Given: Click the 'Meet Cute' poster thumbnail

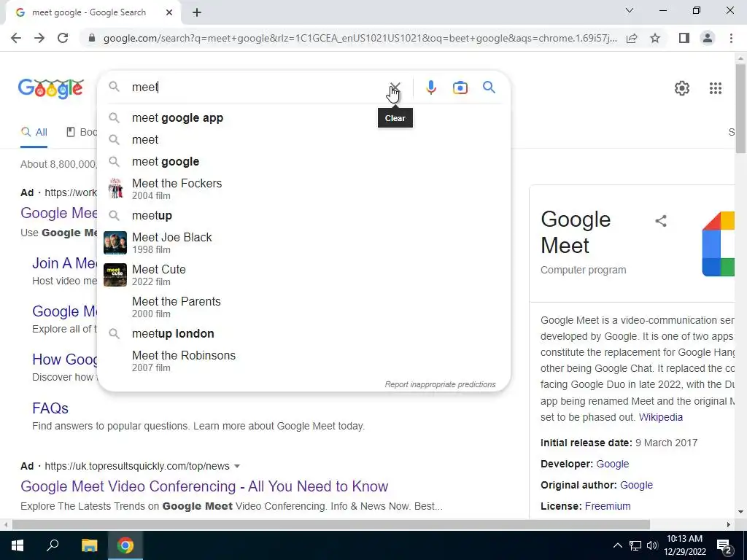Looking at the screenshot, I should click(115, 275).
